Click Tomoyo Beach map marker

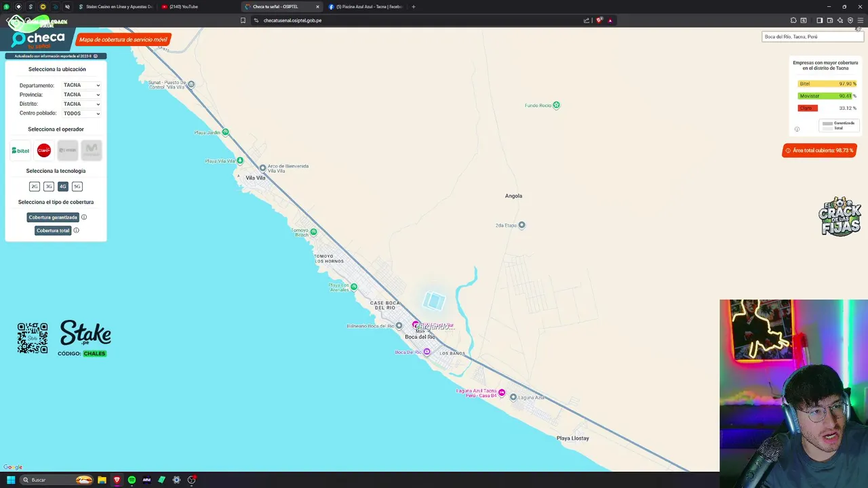pyautogui.click(x=313, y=232)
